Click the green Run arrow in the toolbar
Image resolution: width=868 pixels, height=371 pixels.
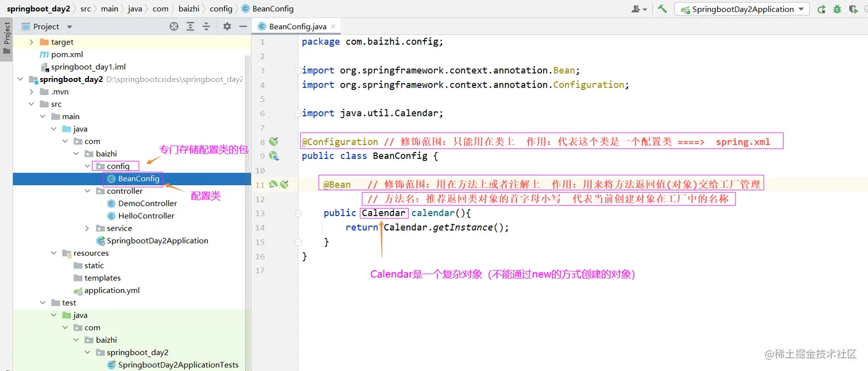coord(821,9)
